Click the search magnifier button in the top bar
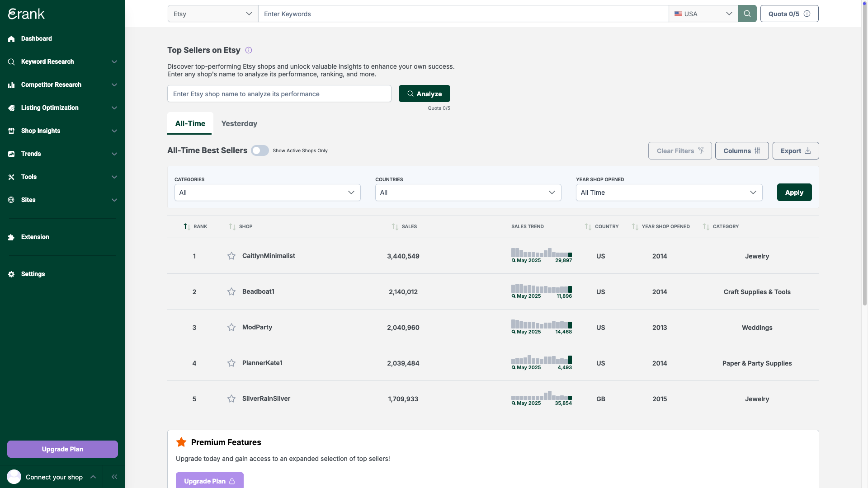Screen dimensions: 868x488 tap(747, 14)
